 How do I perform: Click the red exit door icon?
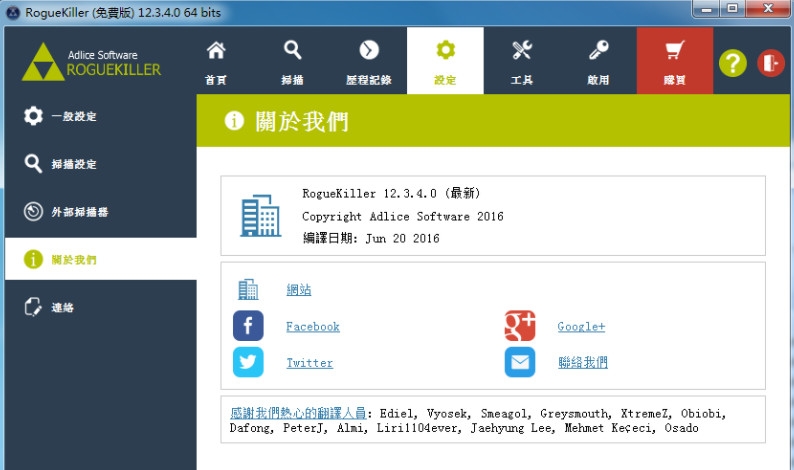pyautogui.click(x=771, y=63)
